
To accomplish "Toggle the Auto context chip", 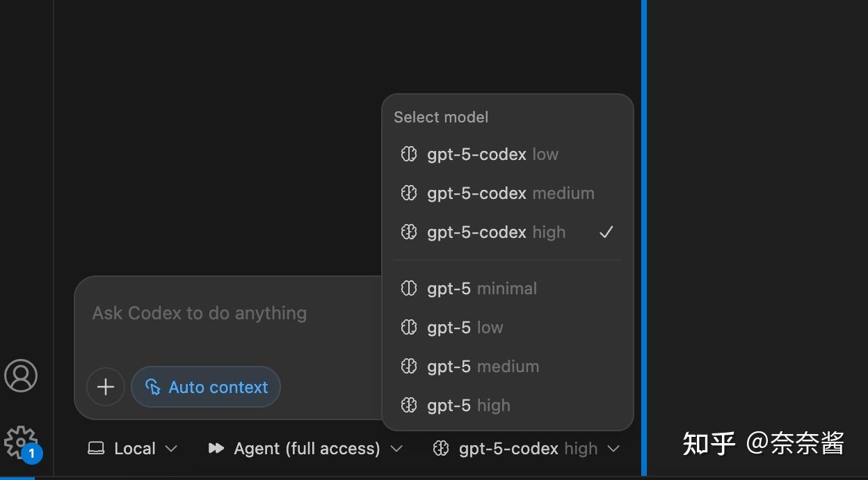I will (x=206, y=387).
